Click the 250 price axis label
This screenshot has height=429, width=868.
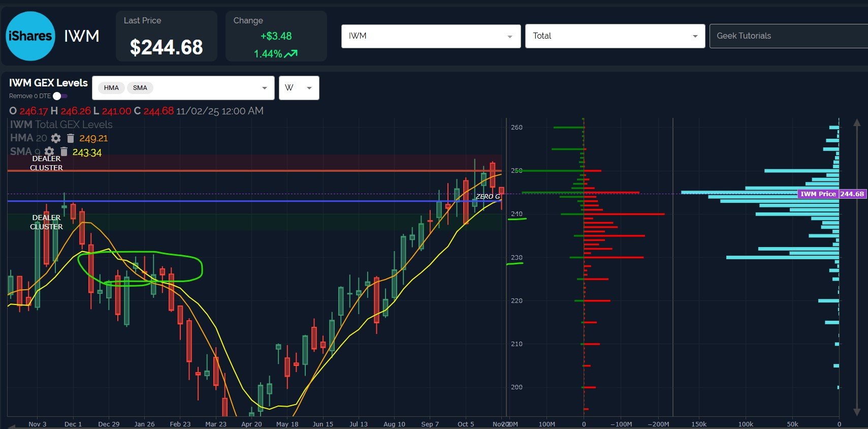tap(517, 171)
